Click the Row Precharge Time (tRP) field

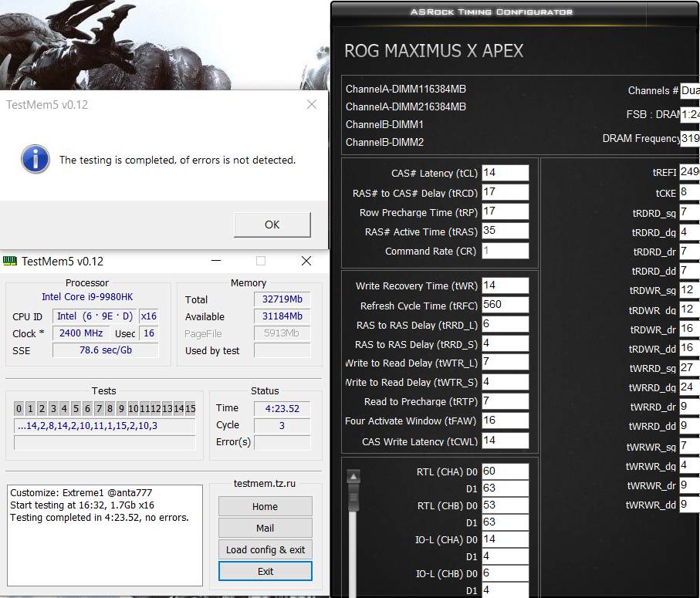pos(506,211)
